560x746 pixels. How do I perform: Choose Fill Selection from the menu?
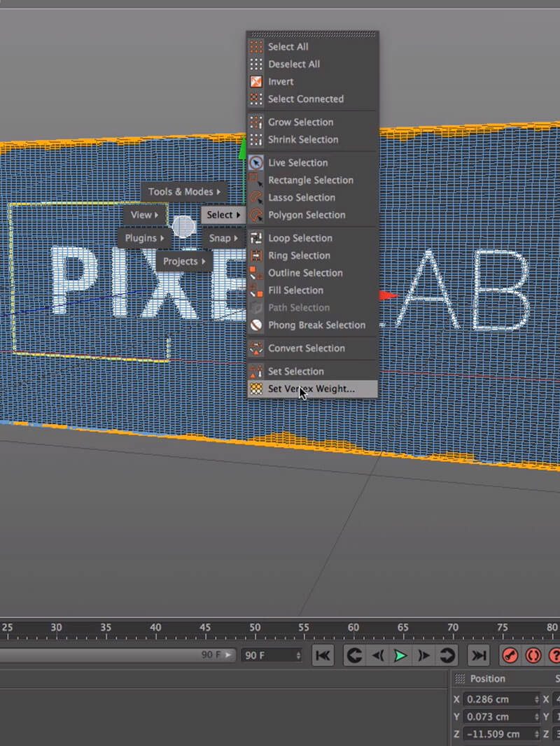click(313, 290)
